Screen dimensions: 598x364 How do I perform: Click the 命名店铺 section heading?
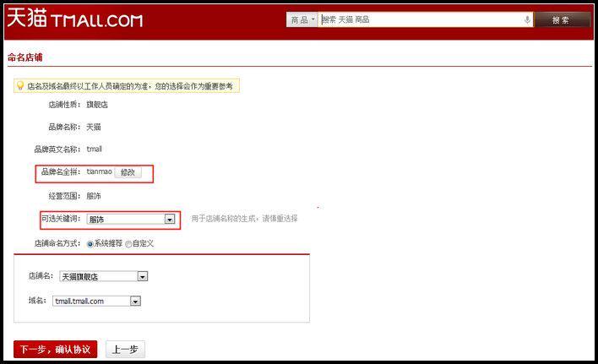pos(25,57)
